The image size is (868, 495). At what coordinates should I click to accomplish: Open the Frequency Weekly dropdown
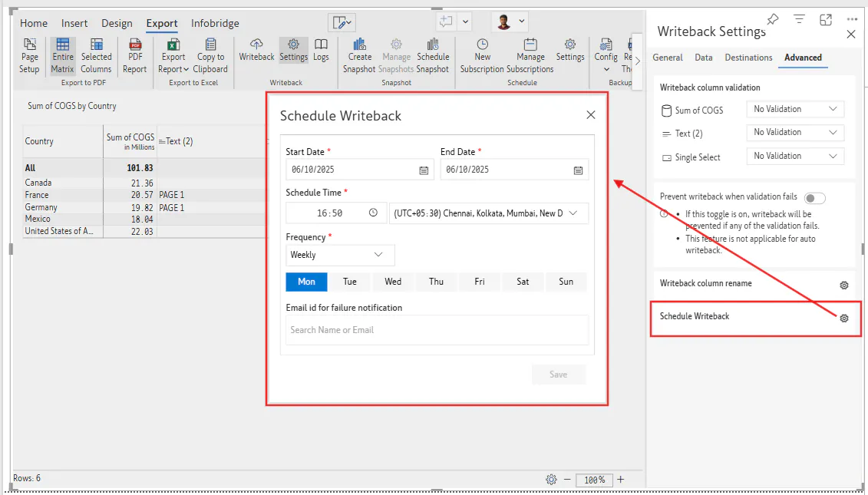pos(340,255)
